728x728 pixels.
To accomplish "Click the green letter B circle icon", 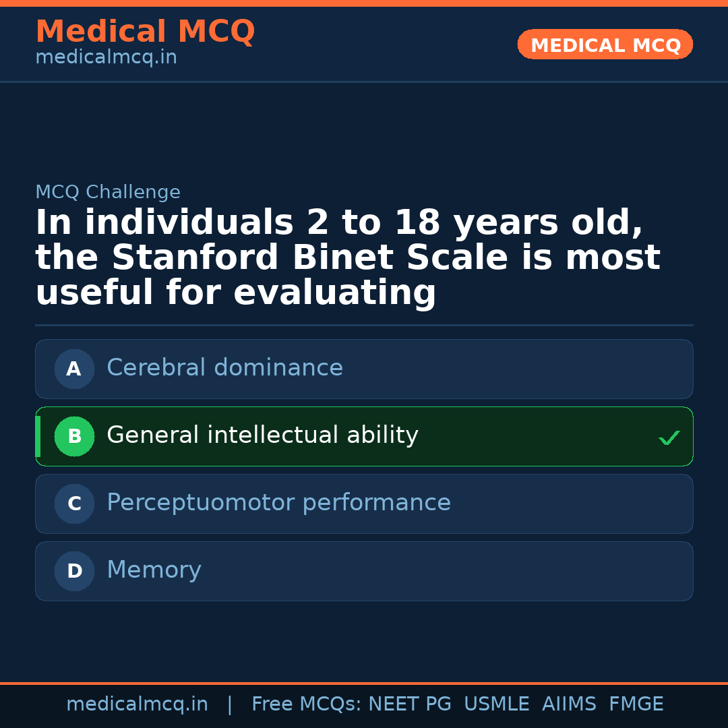I will point(74,436).
